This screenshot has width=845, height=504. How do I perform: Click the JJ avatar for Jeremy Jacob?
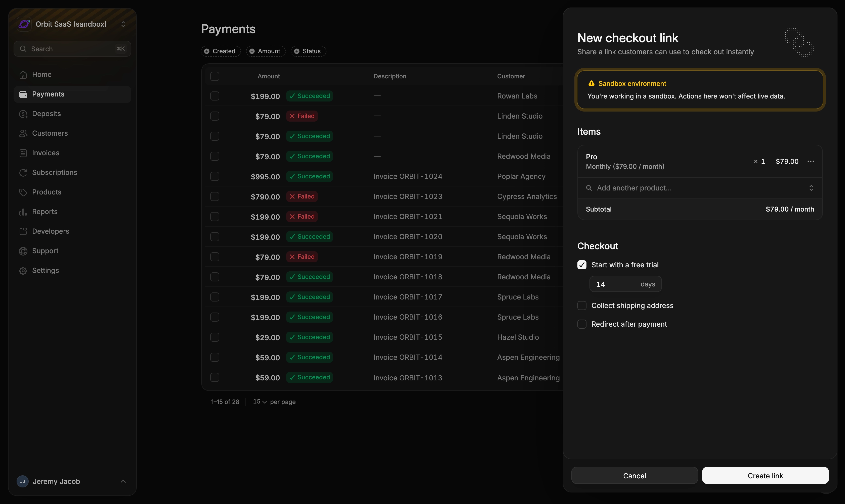(x=22, y=481)
